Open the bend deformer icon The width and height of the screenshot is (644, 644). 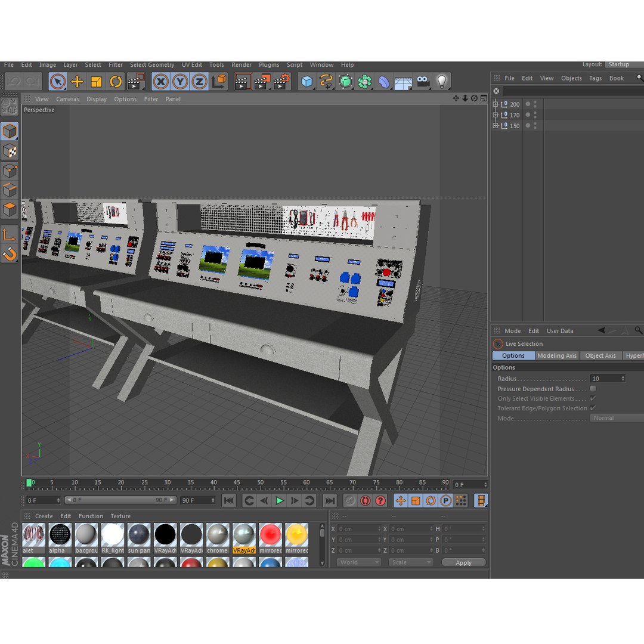click(383, 81)
